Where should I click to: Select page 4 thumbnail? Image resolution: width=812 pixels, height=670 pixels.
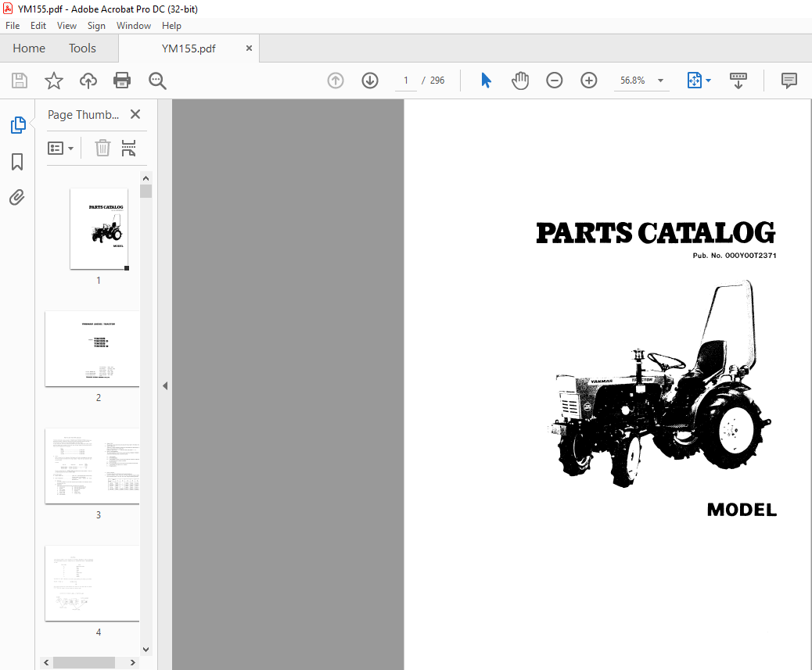click(92, 583)
